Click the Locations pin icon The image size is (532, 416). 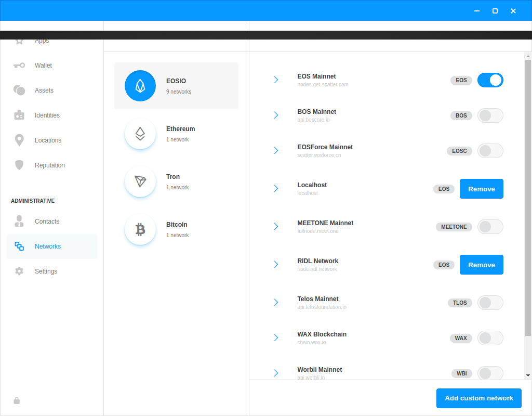(x=19, y=140)
